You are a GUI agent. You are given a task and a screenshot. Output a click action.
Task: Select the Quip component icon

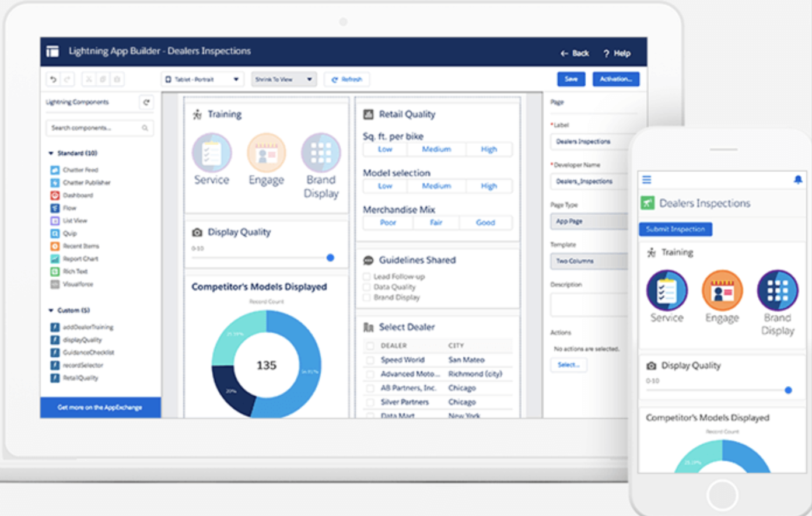click(55, 233)
